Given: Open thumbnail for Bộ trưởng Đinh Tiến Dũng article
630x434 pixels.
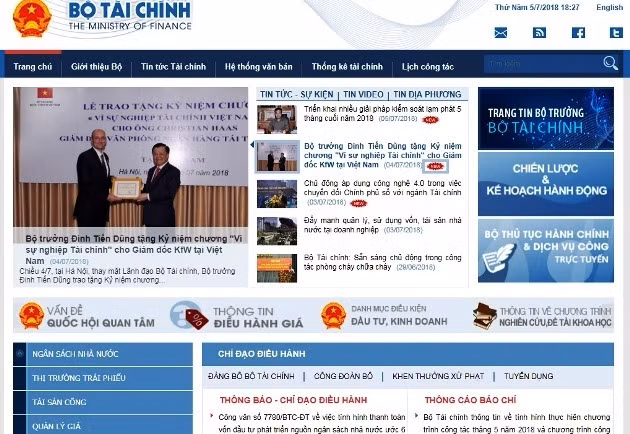Looking at the screenshot, I should pos(278,156).
